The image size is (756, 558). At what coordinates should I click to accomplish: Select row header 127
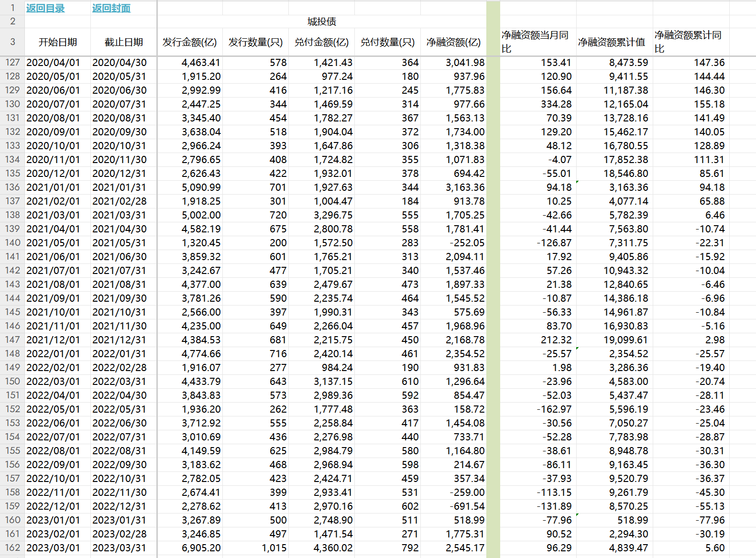click(12, 63)
